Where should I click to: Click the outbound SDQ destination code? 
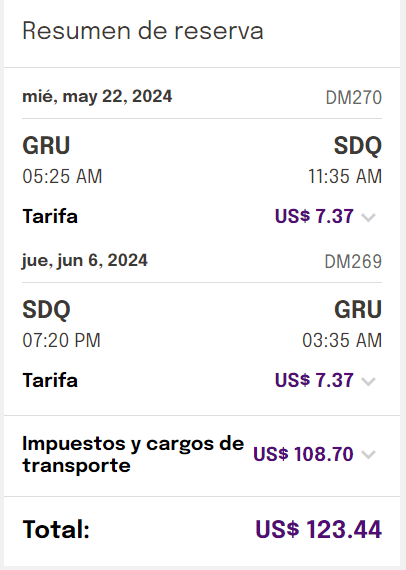(358, 146)
